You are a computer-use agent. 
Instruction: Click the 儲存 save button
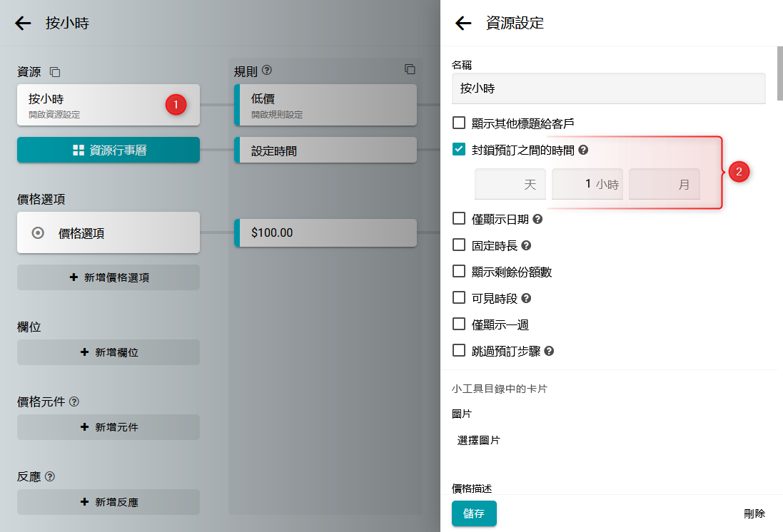pos(474,513)
